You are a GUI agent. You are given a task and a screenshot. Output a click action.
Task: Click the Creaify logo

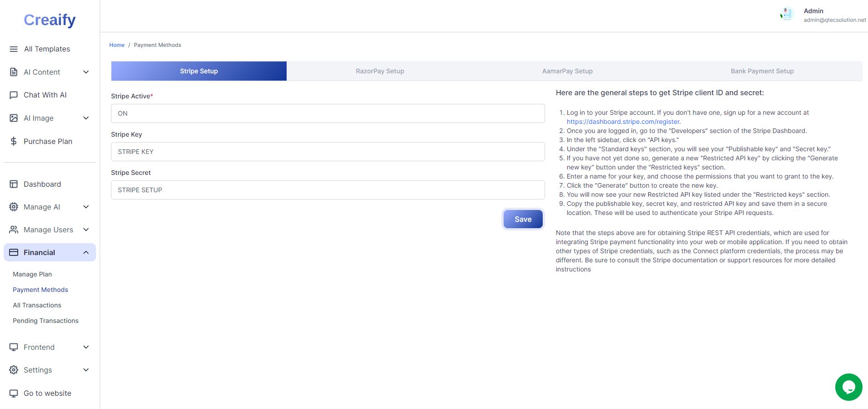click(x=50, y=20)
